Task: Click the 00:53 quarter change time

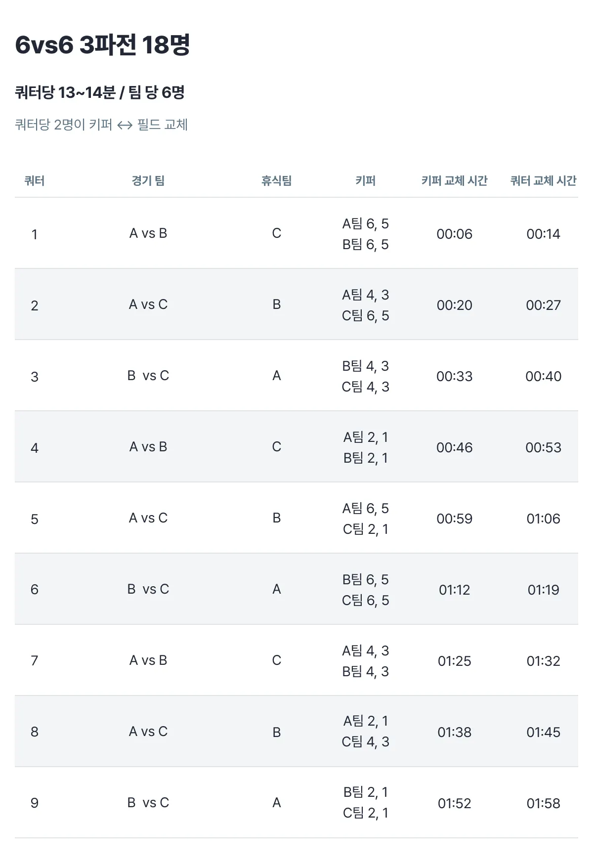Action: point(544,447)
